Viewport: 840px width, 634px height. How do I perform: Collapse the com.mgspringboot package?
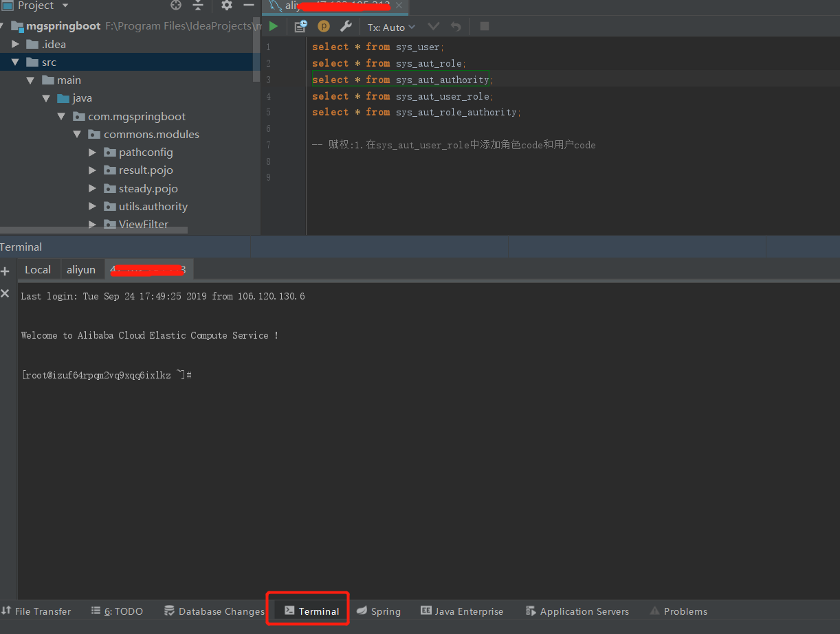pos(62,116)
